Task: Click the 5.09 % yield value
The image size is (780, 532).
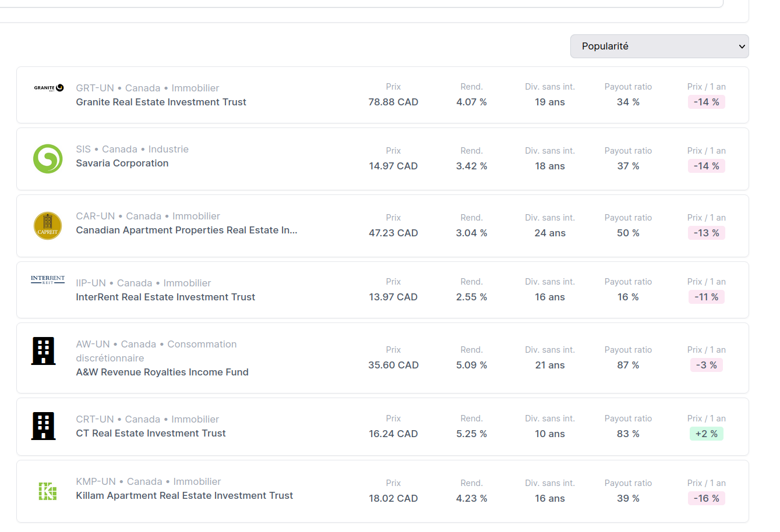Action: click(471, 365)
